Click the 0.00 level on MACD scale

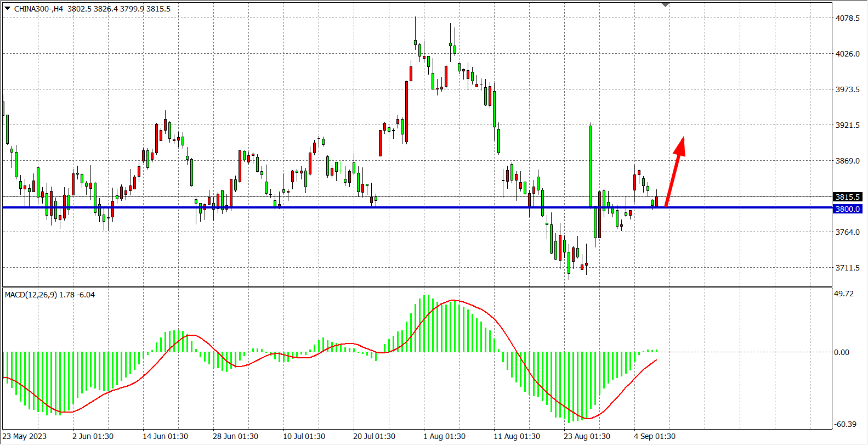(x=842, y=352)
